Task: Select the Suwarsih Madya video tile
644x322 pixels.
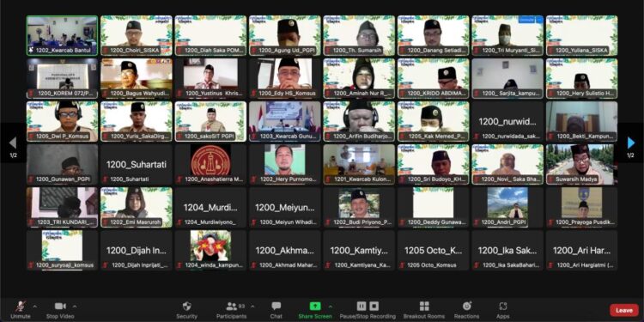Action: point(581,164)
